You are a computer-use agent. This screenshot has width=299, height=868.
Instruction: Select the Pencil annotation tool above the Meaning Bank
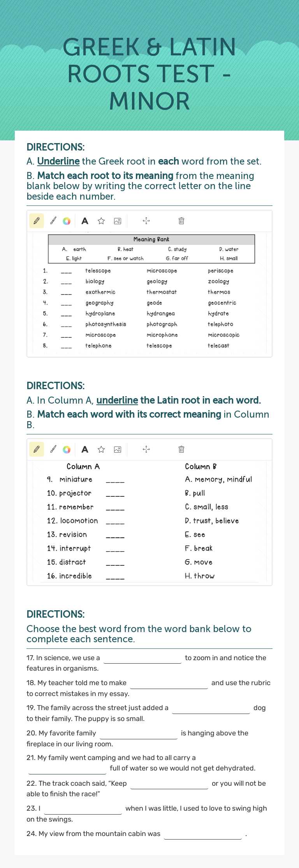[36, 221]
